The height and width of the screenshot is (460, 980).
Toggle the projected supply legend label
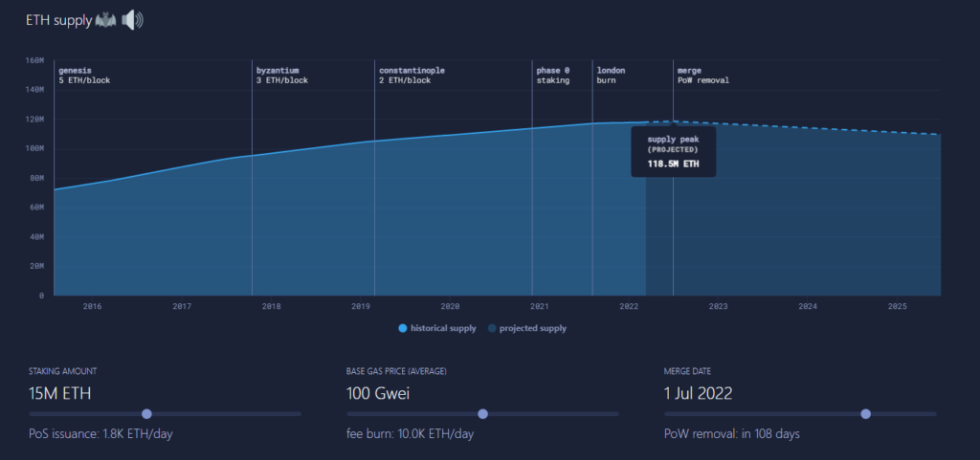(534, 328)
